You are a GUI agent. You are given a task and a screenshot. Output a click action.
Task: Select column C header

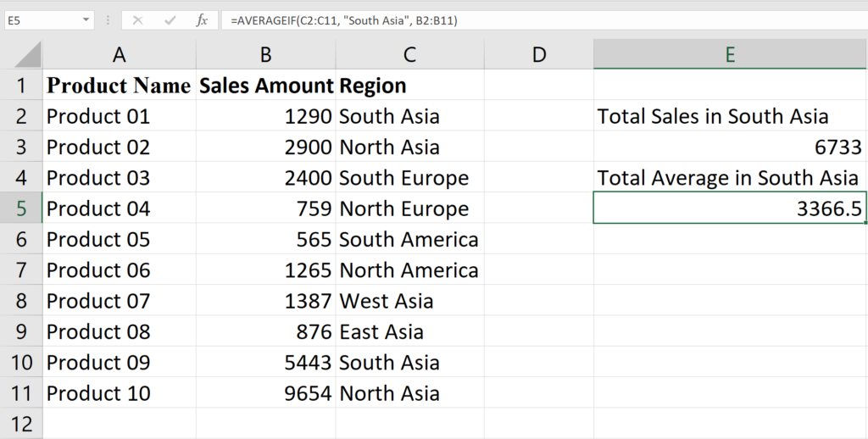tap(409, 54)
